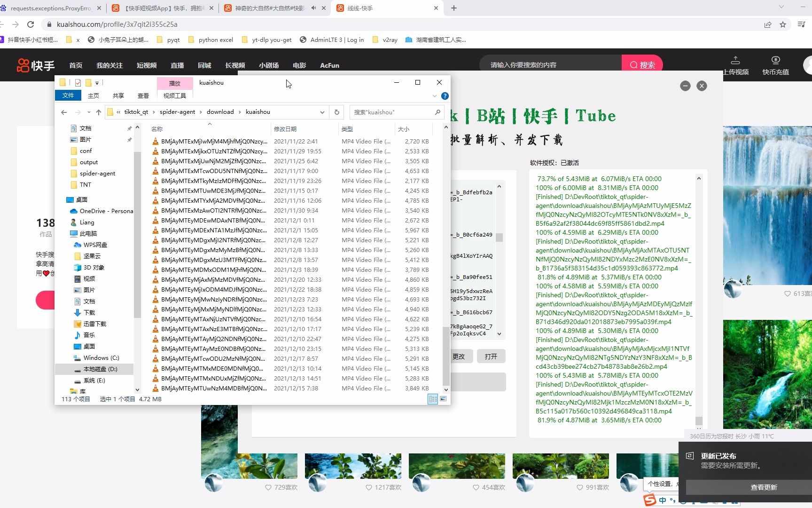Click the 打开 button in downloader
Image resolution: width=812 pixels, height=508 pixels.
coord(491,357)
